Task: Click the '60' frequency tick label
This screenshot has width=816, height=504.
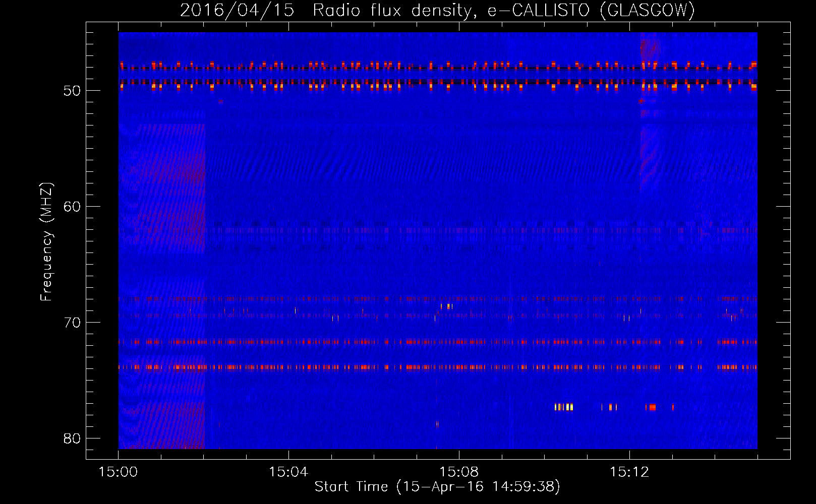Action: pos(72,207)
